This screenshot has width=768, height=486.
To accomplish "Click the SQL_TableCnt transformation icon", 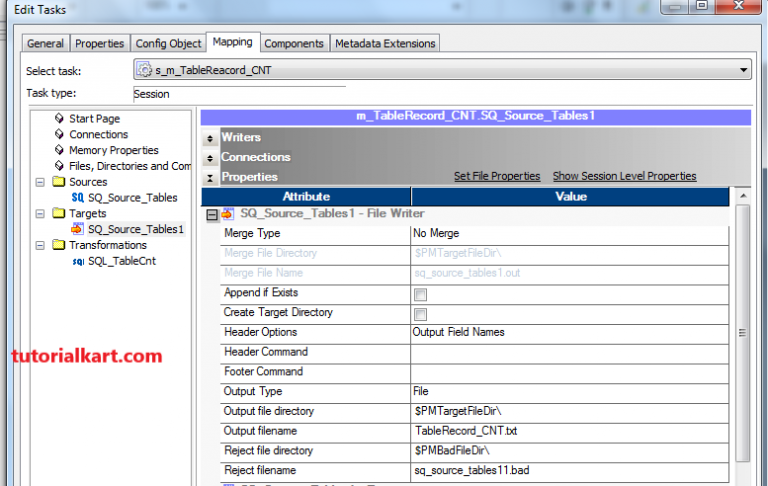I will [78, 261].
